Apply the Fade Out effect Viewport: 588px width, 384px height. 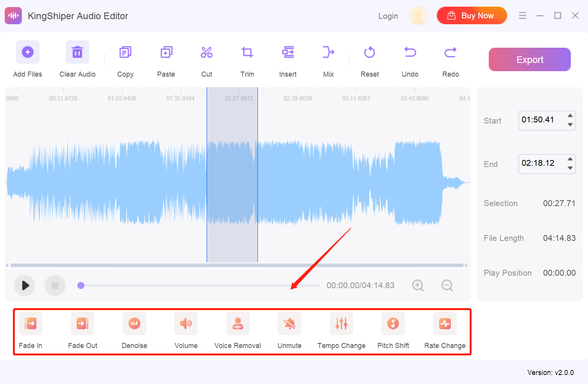[82, 323]
